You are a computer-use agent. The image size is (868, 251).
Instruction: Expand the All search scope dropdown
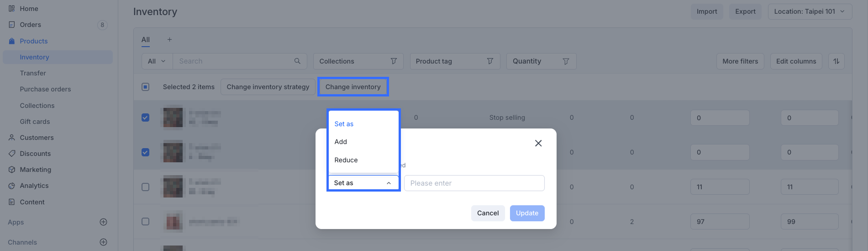(157, 61)
